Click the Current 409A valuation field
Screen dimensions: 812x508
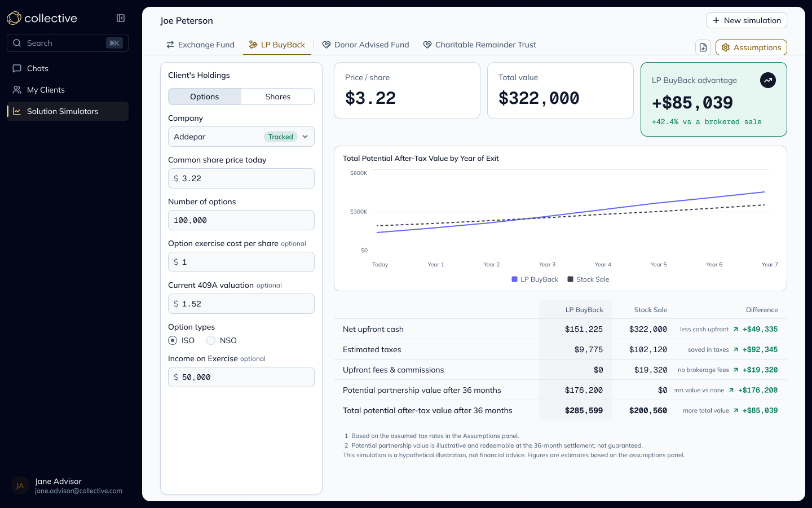pos(241,304)
